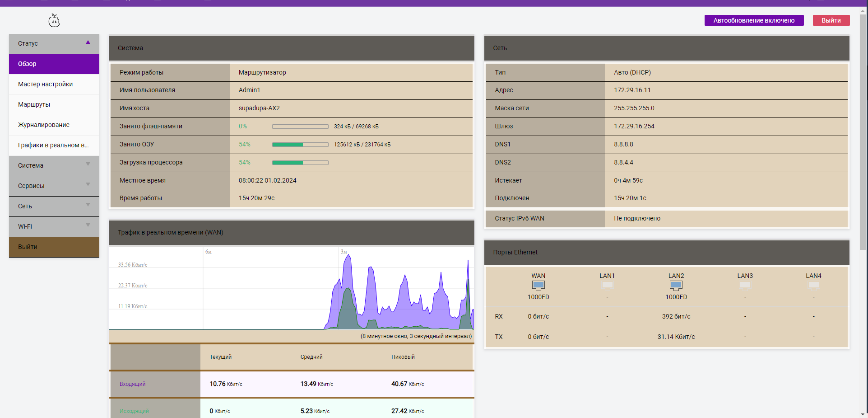
Task: Expand the Сеть sidebar section
Action: 54,206
